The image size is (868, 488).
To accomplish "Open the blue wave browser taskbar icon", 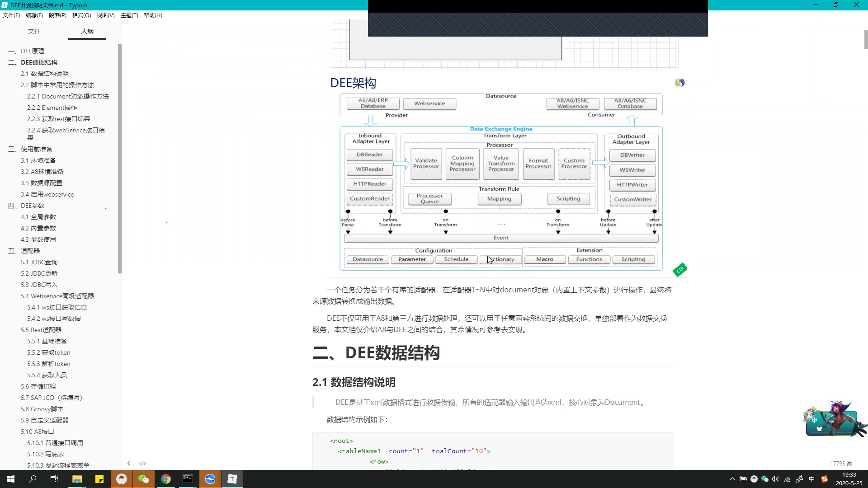I will [x=210, y=479].
